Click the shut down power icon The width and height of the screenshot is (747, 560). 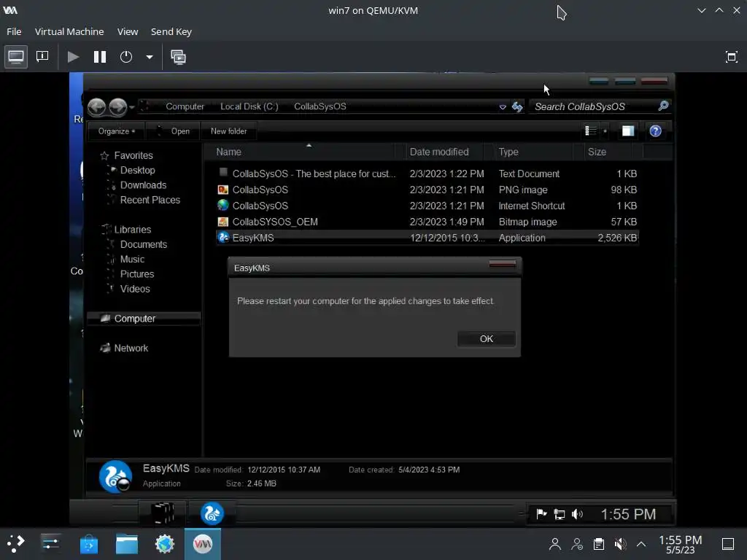125,57
